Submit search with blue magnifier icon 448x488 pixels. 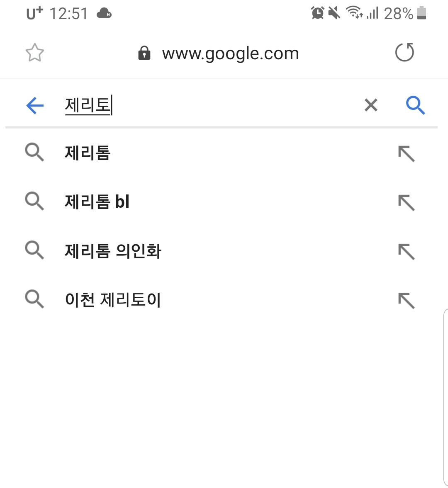point(415,105)
